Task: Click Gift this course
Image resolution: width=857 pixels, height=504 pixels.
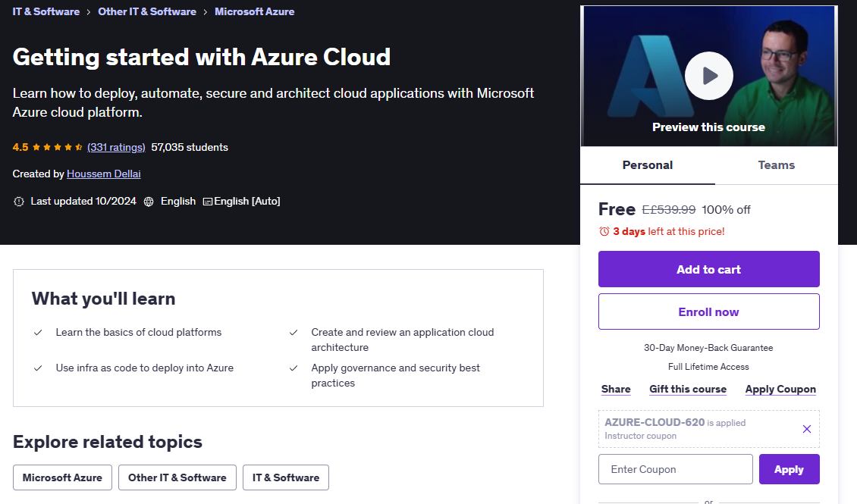Action: [x=688, y=390]
